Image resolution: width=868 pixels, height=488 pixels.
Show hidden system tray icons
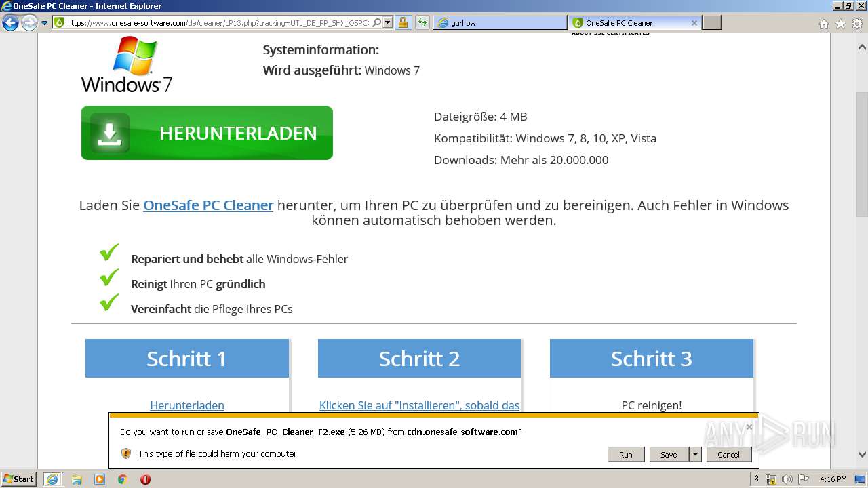(x=757, y=479)
